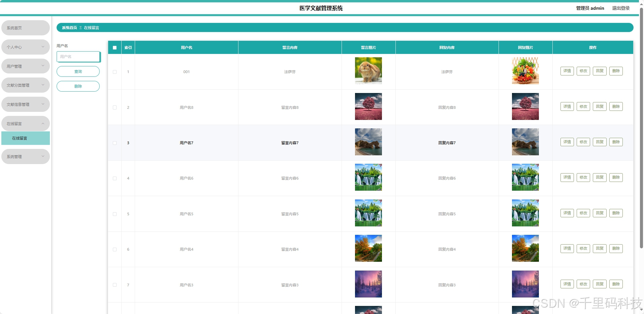Select the 在线留言 submenu item
Image resolution: width=644 pixels, height=314 pixels.
click(26, 138)
